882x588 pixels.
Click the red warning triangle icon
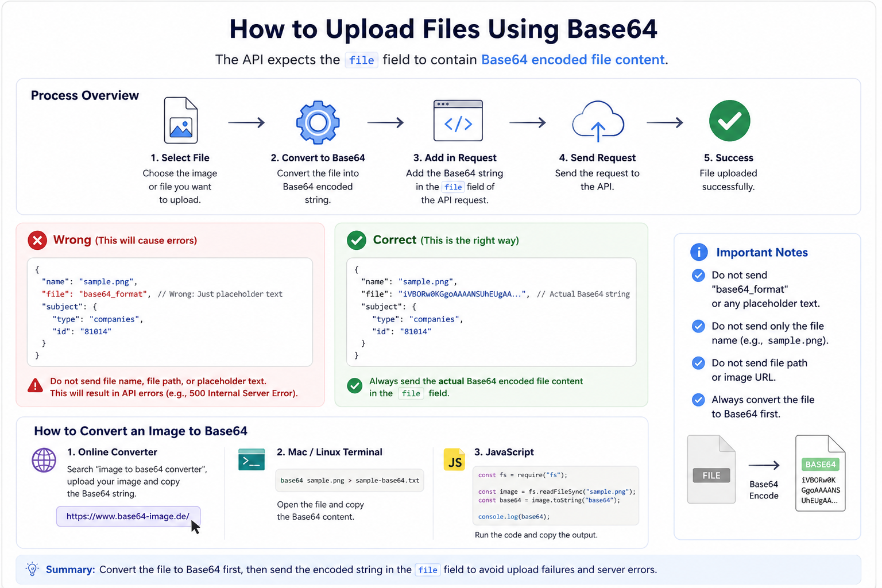click(35, 386)
